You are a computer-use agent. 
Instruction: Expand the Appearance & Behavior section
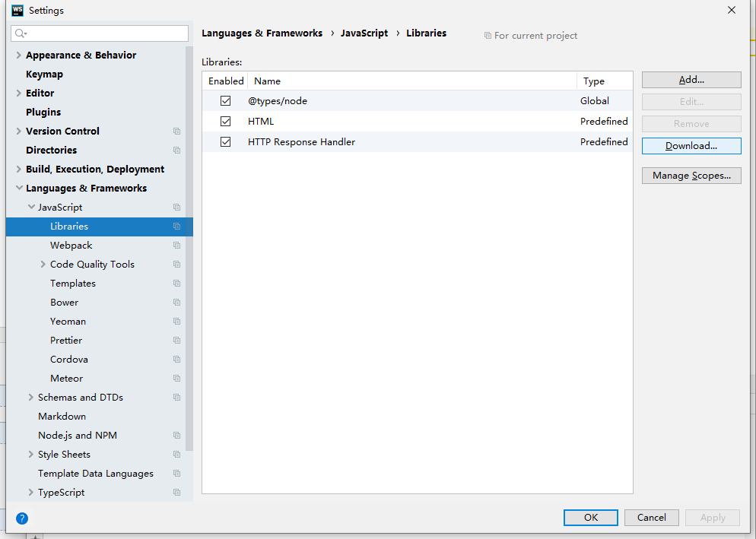(19, 55)
